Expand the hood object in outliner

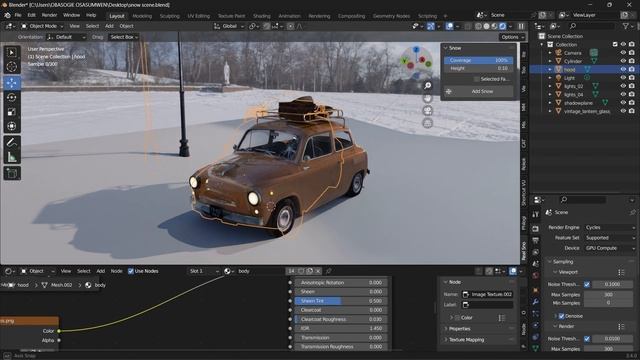pyautogui.click(x=550, y=69)
